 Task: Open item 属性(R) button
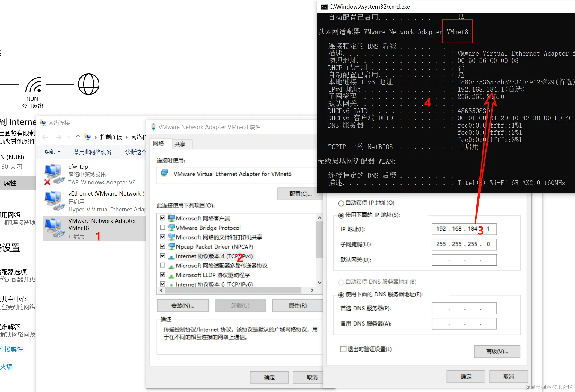tap(298, 306)
